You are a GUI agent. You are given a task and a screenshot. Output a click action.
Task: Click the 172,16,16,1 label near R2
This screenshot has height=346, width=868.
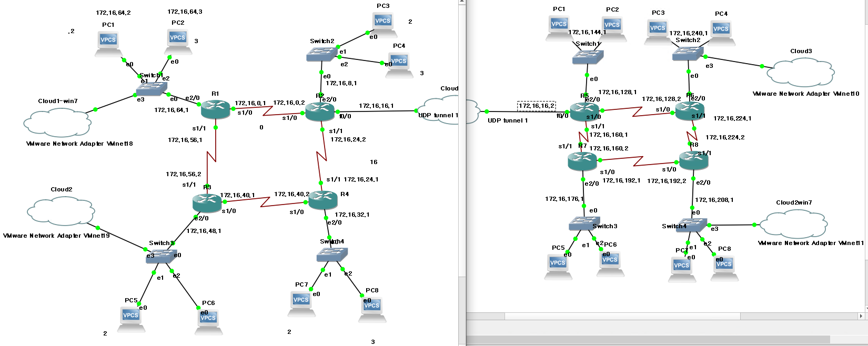click(x=376, y=106)
